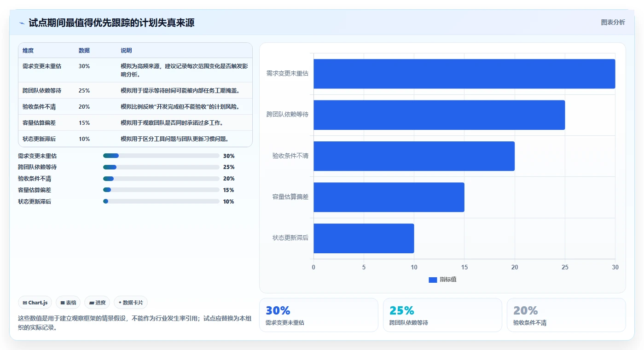Open the 25% 跨团队依赖等待 data card
Viewport: 644px width, 350px height.
click(x=442, y=315)
